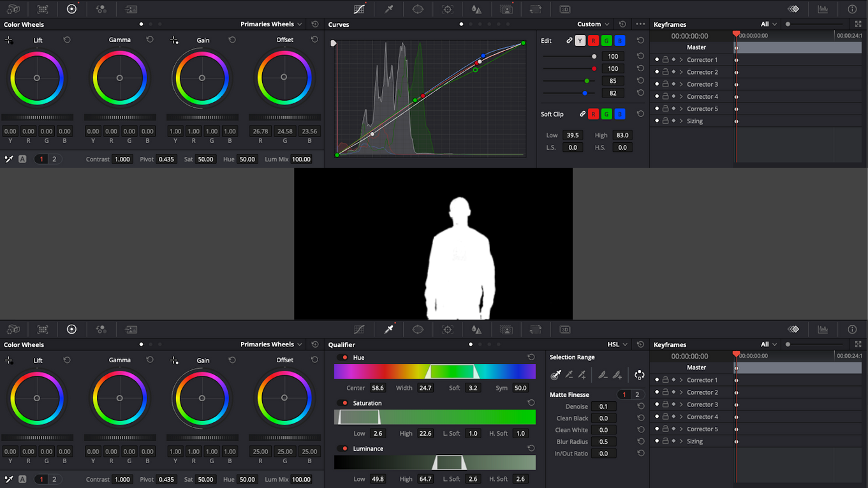Expand Corrector 2 in Keyframes beside Curves

pos(681,72)
